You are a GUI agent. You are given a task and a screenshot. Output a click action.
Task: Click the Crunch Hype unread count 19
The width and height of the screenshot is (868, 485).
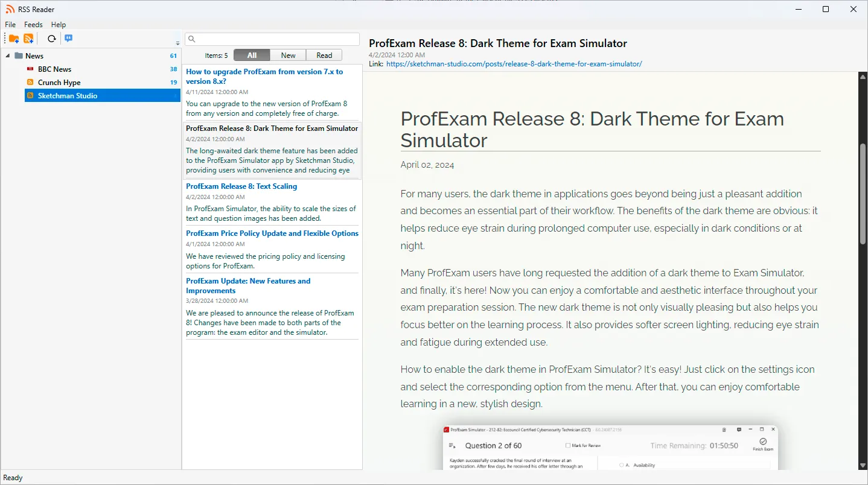(x=173, y=83)
